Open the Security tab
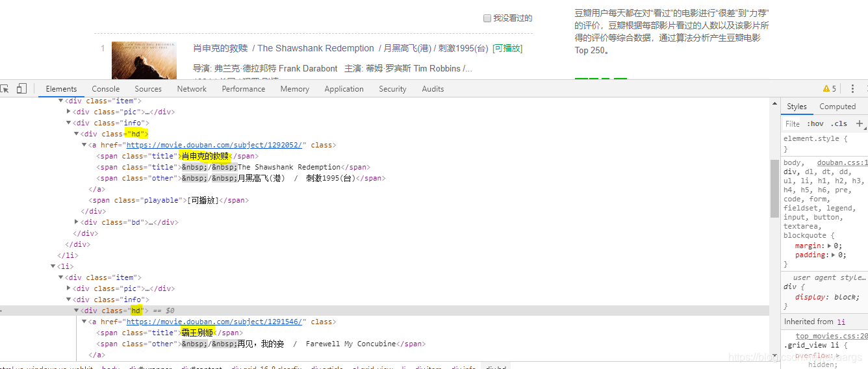 [392, 89]
